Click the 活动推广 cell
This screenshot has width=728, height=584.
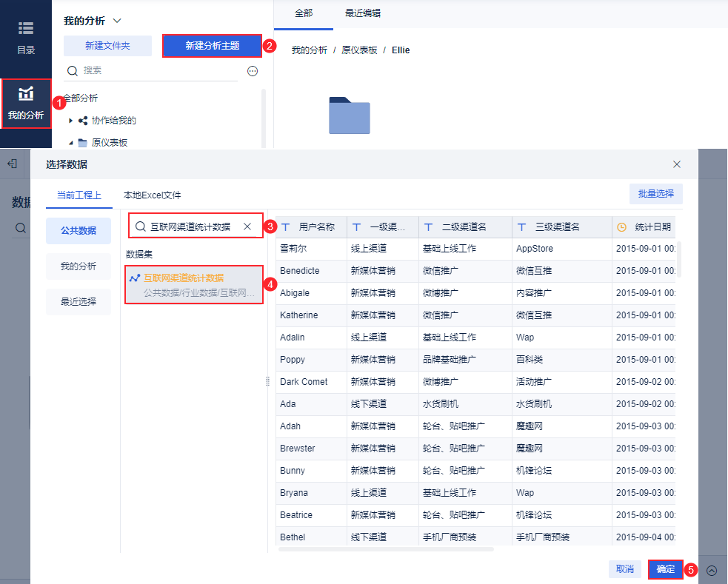click(562, 382)
